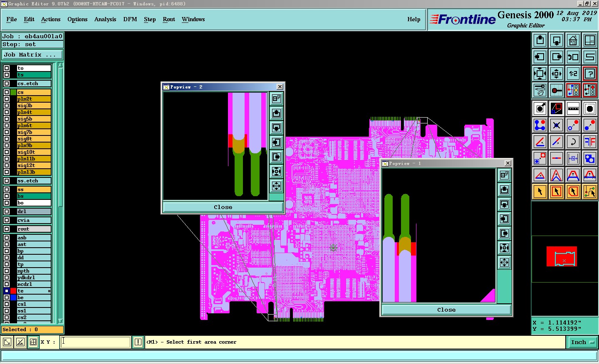Viewport: 599px width, 364px height.
Task: Click the question mark query icon
Action: (590, 74)
